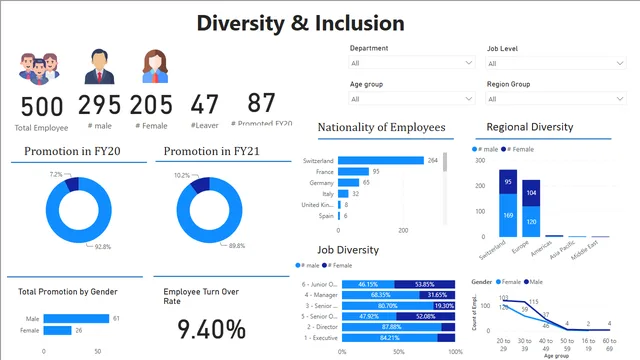Click the Regional Diversity title
The width and height of the screenshot is (640, 360).
(x=530, y=127)
